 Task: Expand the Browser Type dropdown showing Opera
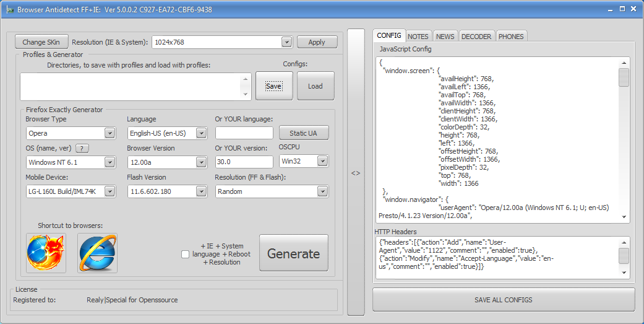(109, 133)
